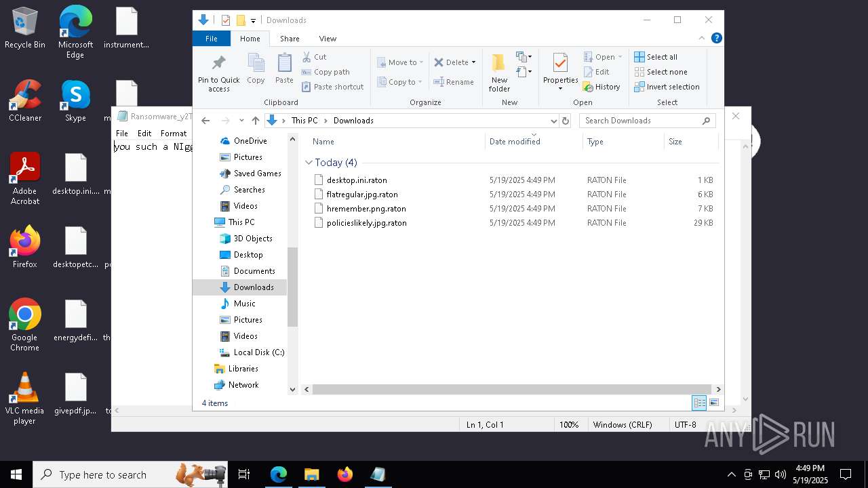Open file History

[601, 87]
